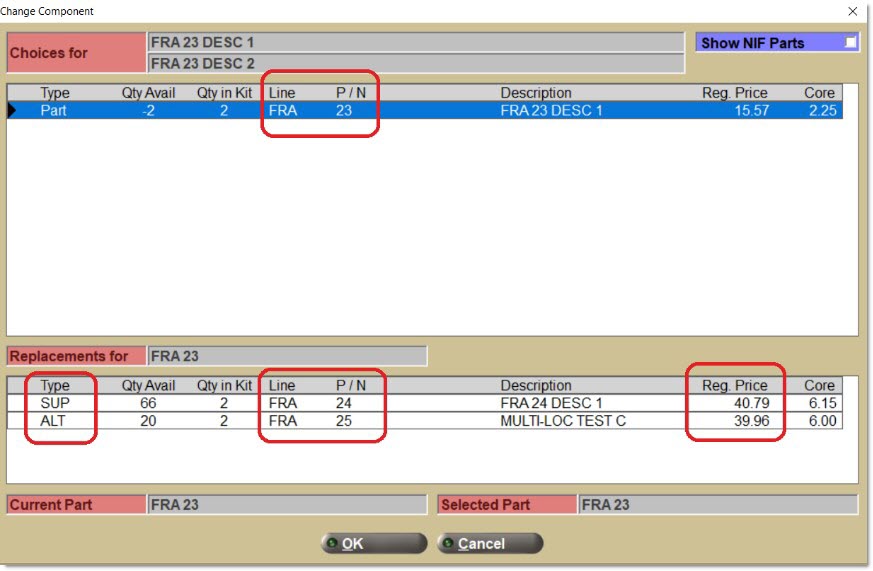This screenshot has height=571, width=873.
Task: Enable the Show NIF Parts checkbox
Action: pyautogui.click(x=849, y=42)
